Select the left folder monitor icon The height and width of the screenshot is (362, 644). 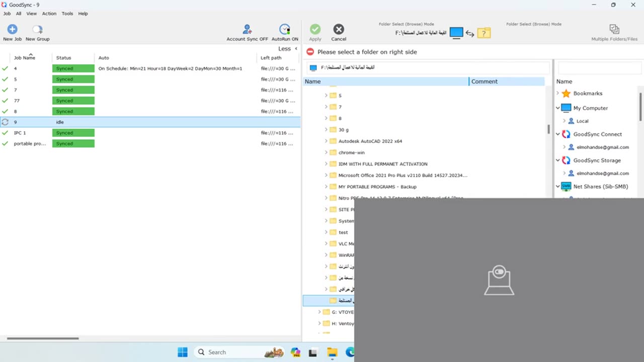(x=456, y=33)
